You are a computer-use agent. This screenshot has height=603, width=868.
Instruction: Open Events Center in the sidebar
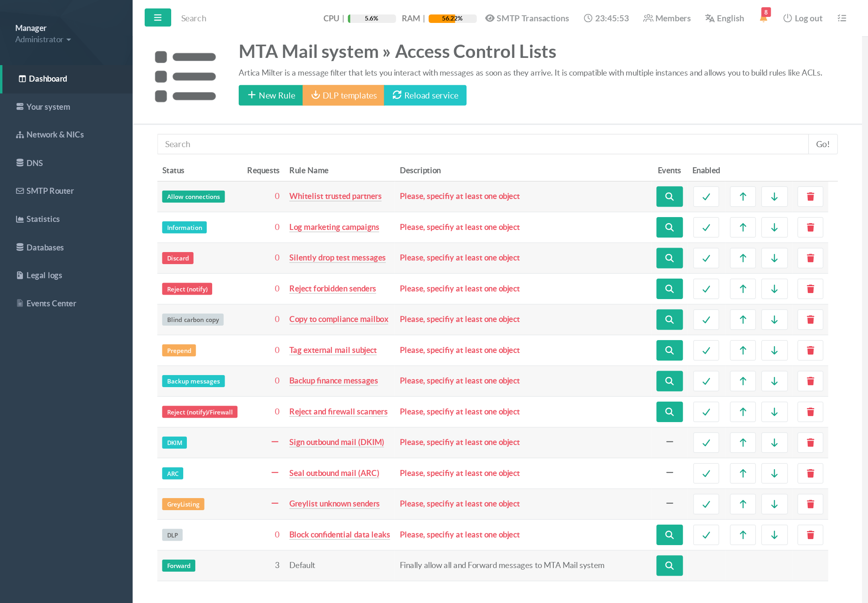tap(67, 304)
